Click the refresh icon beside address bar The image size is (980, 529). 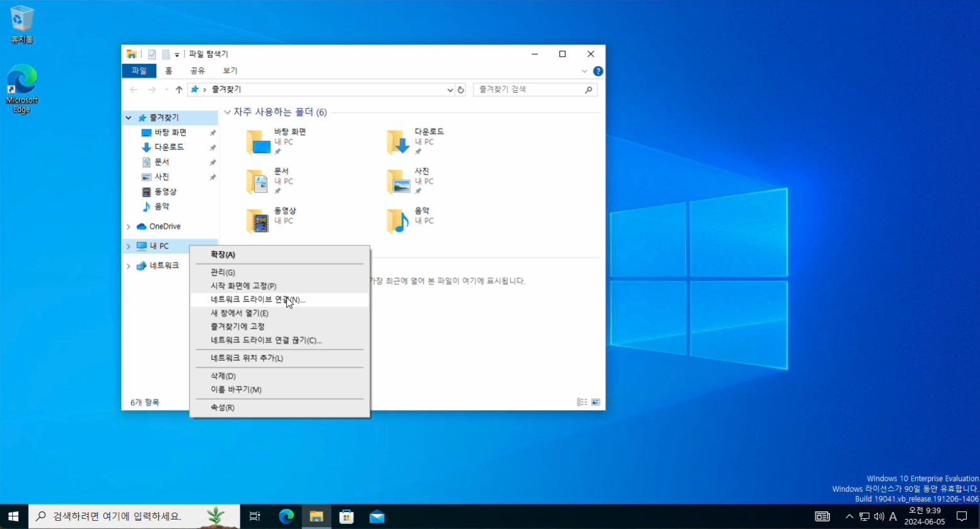click(461, 90)
